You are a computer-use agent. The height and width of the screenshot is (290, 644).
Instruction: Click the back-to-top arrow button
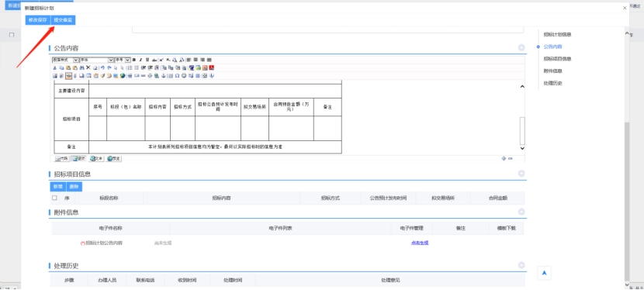click(x=544, y=273)
